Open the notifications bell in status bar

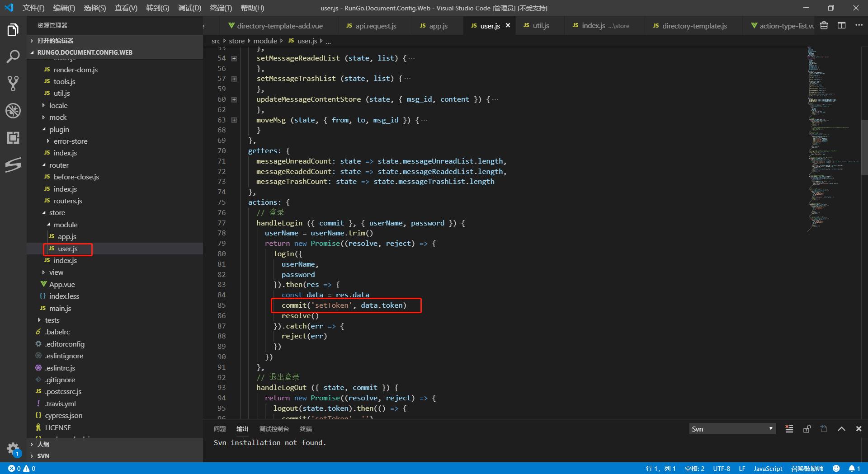point(854,469)
